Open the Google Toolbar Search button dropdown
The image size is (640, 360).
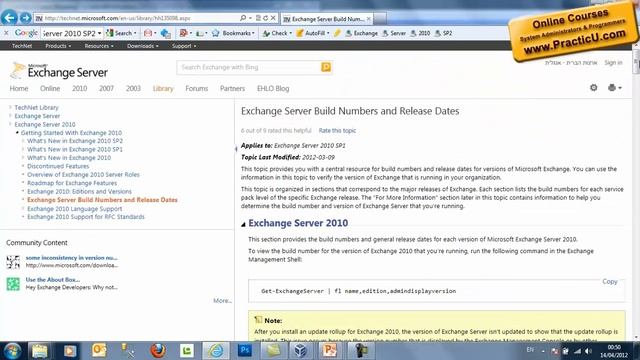click(135, 33)
